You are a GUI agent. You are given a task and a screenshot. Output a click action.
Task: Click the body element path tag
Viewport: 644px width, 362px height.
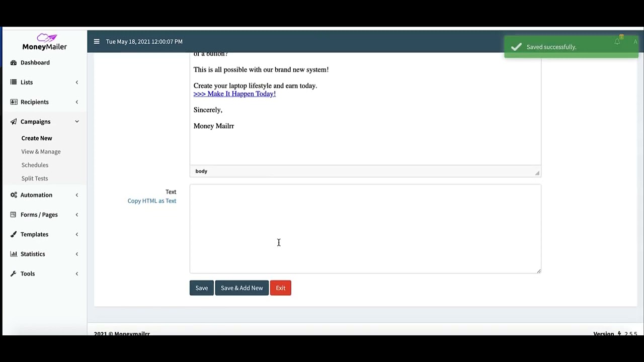[x=201, y=171]
